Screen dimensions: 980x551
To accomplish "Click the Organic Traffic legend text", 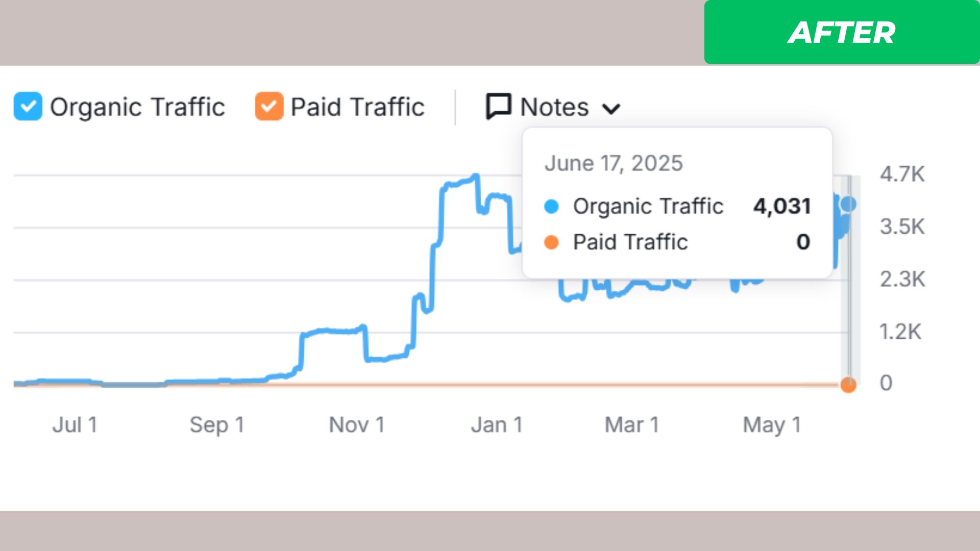I will (137, 107).
